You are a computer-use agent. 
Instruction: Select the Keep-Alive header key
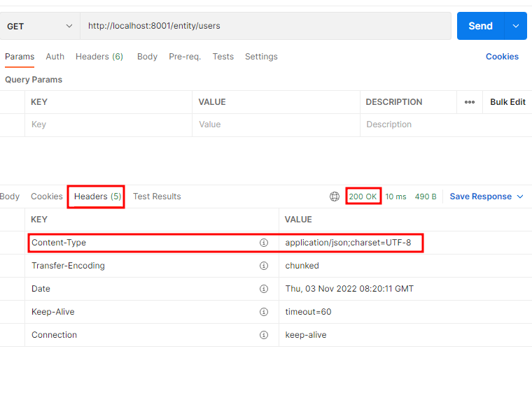point(53,312)
